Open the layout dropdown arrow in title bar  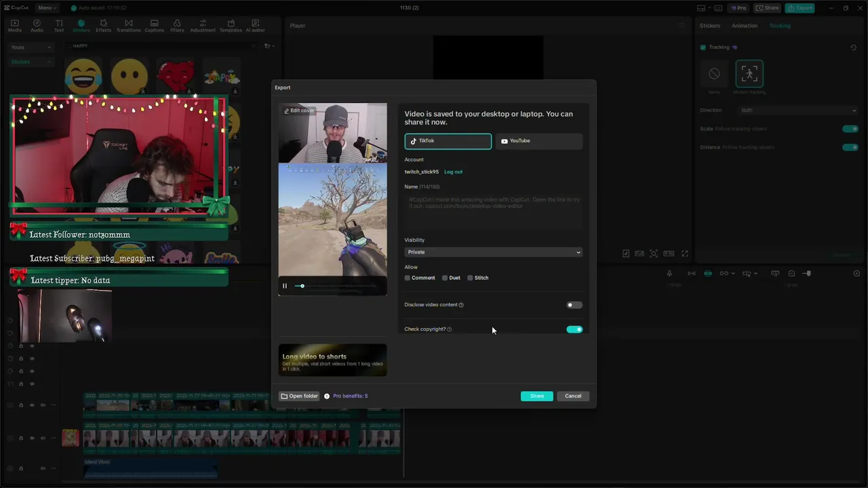[x=710, y=8]
